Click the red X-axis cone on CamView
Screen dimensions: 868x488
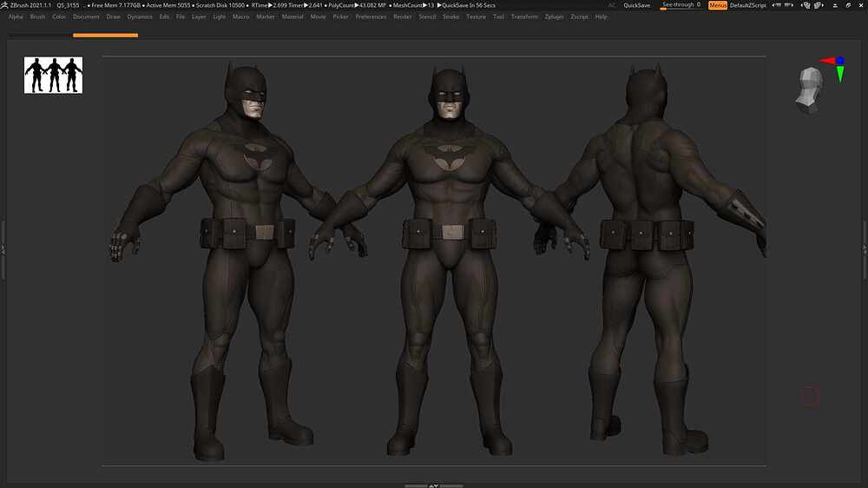[x=827, y=61]
